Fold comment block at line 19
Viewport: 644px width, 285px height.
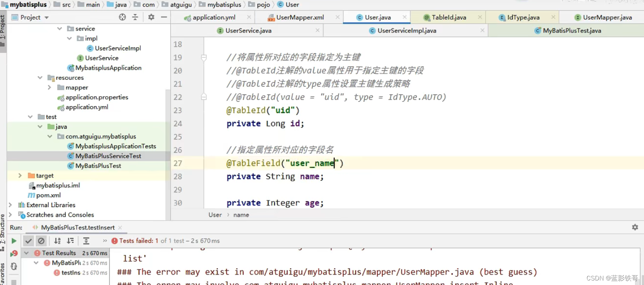coord(204,58)
